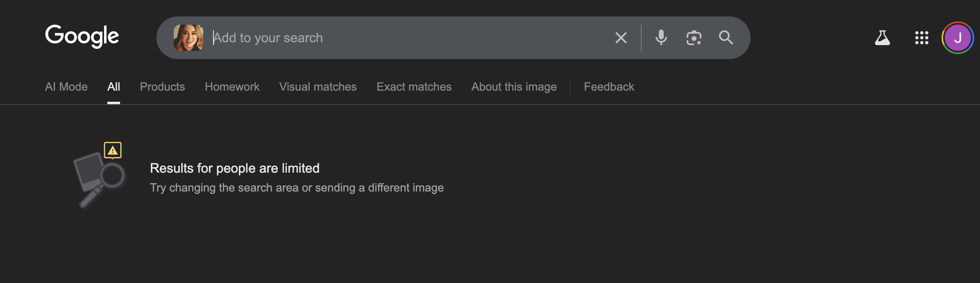Viewport: 980px width, 283px height.
Task: Start voice search with microphone icon
Action: [x=661, y=38]
